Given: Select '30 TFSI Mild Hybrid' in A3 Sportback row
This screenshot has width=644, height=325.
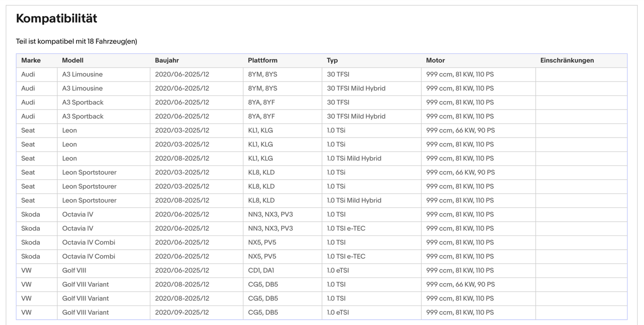Looking at the screenshot, I should point(356,116).
